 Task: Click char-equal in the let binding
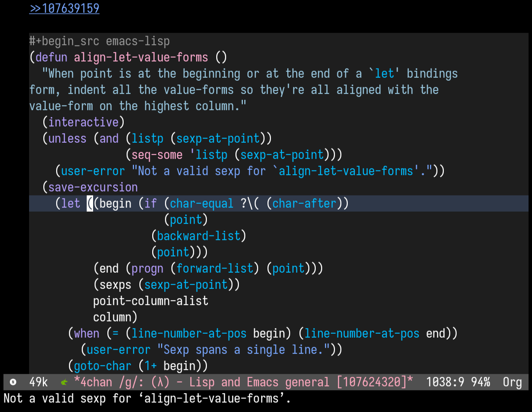pos(201,203)
